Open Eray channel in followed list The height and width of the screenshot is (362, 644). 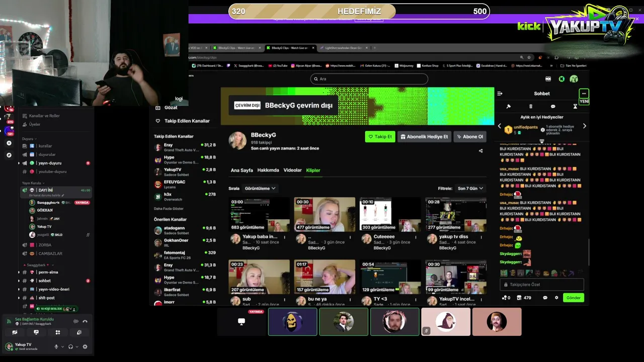click(x=185, y=147)
